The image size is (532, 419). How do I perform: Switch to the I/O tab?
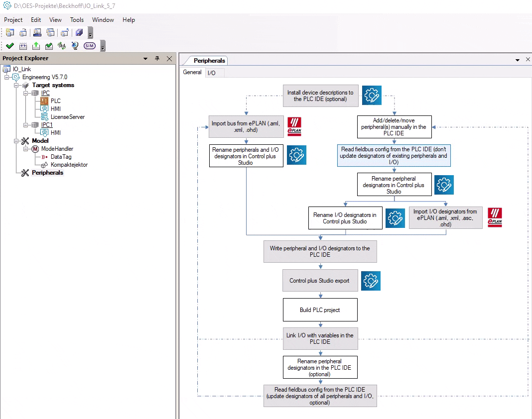coord(212,73)
